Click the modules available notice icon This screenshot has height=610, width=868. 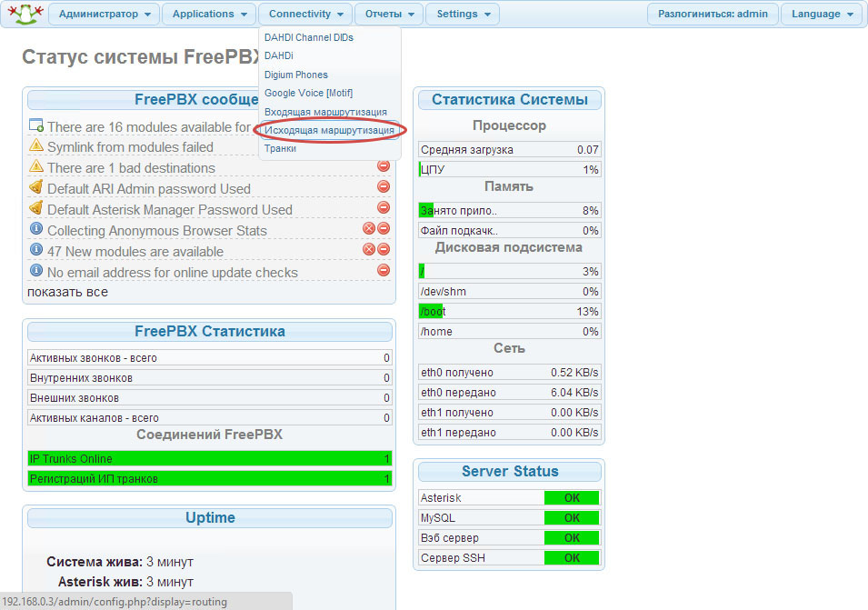[x=36, y=125]
